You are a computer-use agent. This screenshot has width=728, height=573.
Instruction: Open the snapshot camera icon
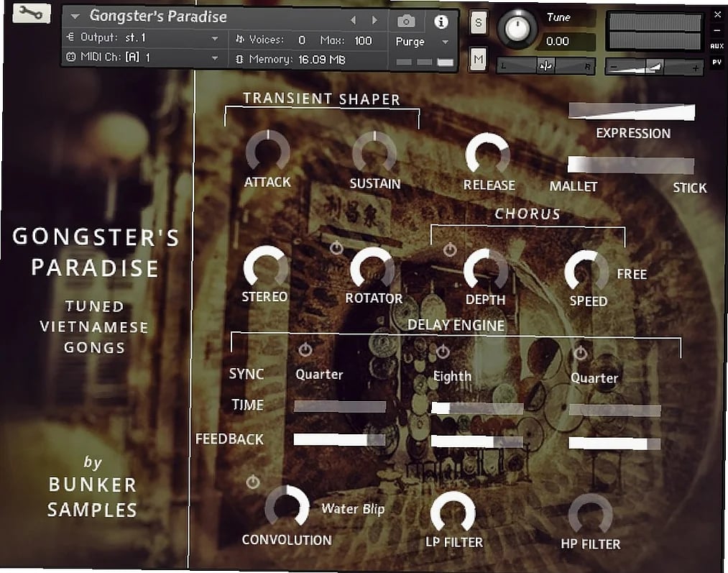point(407,22)
